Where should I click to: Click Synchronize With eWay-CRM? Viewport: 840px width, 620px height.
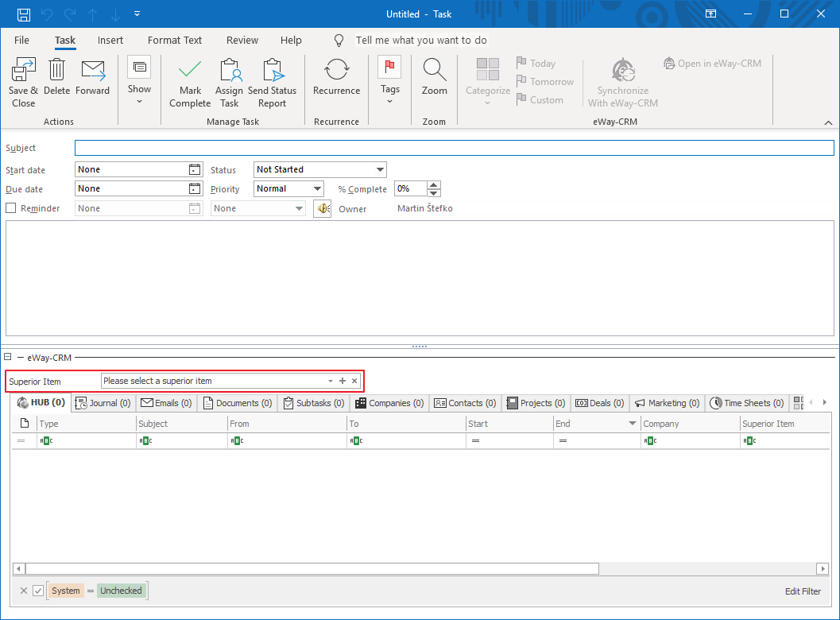coord(622,79)
